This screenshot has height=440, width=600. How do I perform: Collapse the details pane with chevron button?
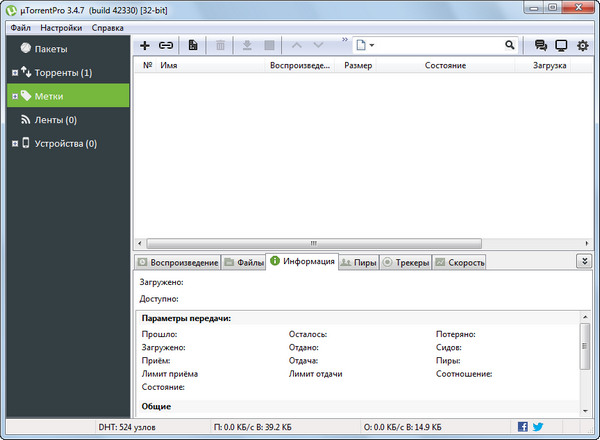coord(584,261)
